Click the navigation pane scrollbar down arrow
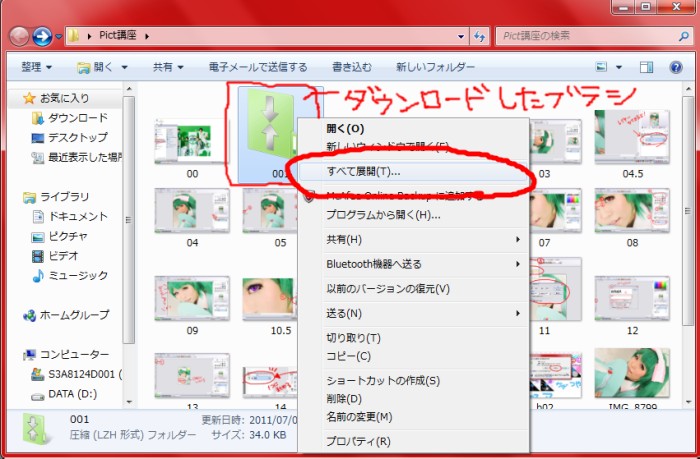 tap(129, 402)
